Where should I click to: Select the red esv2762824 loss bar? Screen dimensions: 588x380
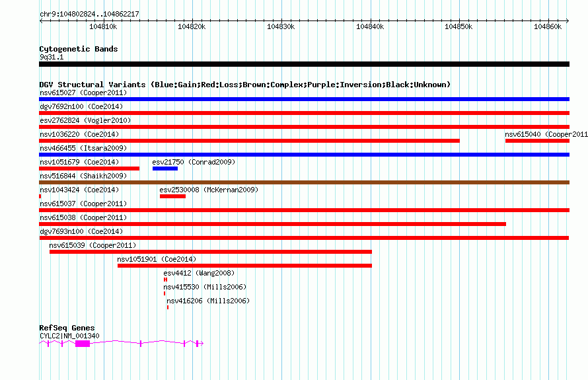pos(304,127)
